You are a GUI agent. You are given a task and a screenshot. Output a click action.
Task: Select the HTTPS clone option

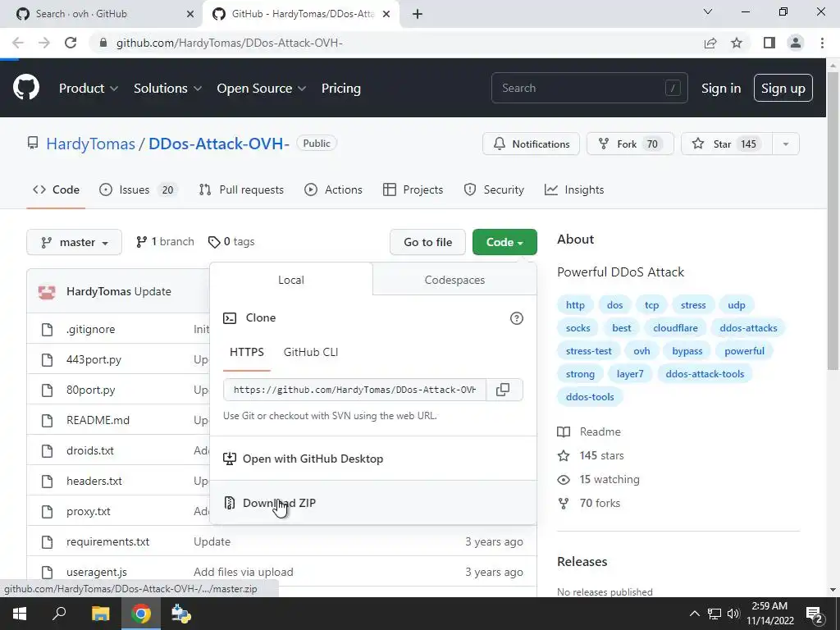click(247, 352)
